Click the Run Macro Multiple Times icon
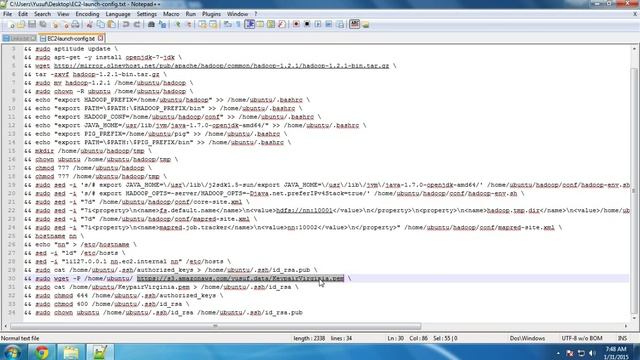The height and width of the screenshot is (360, 640). click(329, 24)
